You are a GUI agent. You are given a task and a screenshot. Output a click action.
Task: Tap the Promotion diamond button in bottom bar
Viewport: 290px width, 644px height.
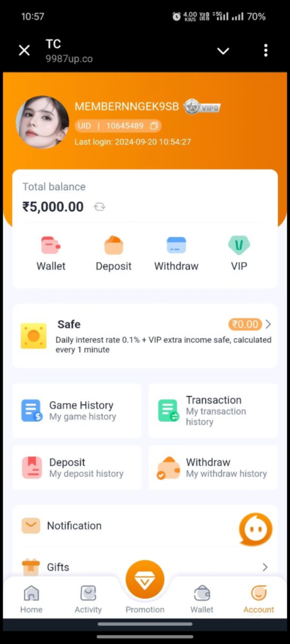(x=145, y=580)
